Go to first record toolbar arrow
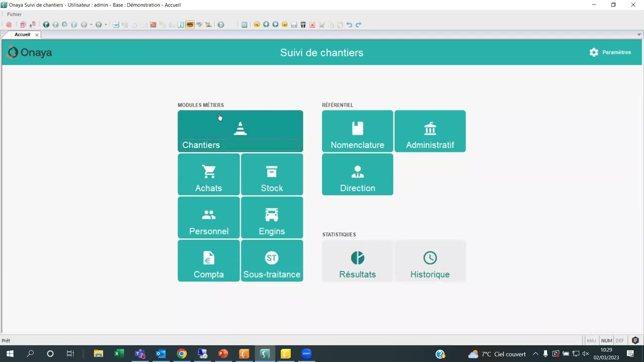Viewport: 644px width, 362px height. (x=257, y=25)
